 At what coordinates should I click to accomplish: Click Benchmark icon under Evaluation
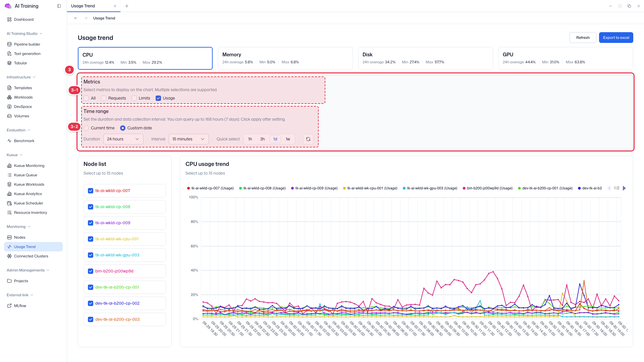point(9,141)
